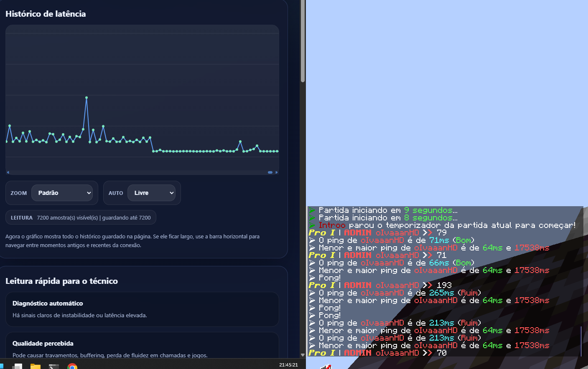Click the red Introo name in chat
The image size is (588, 369).
pyautogui.click(x=332, y=225)
